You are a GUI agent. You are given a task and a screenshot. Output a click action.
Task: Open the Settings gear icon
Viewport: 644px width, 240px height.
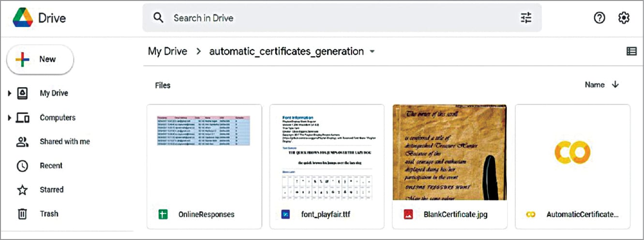pos(624,18)
